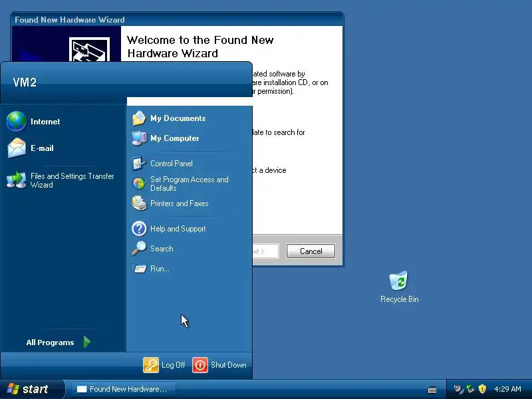Viewport: 532px width, 399px height.
Task: Select Set Program Access and Defaults text
Action: (190, 184)
